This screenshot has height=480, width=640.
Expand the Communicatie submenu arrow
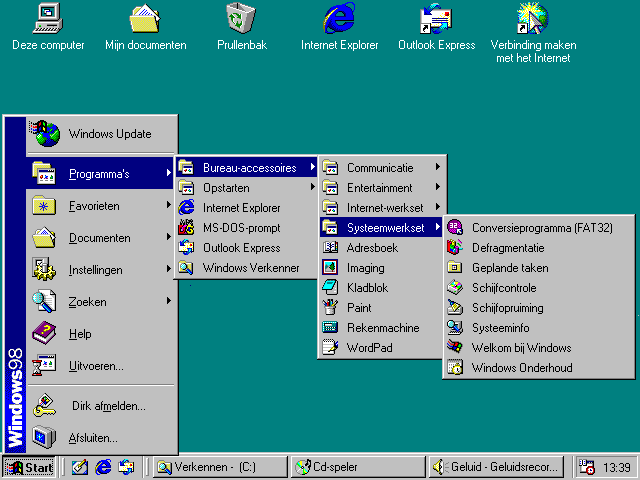coord(437,167)
